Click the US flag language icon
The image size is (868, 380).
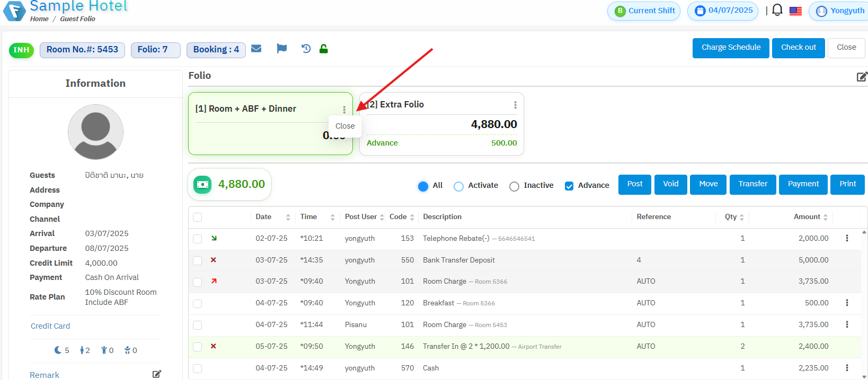795,11
